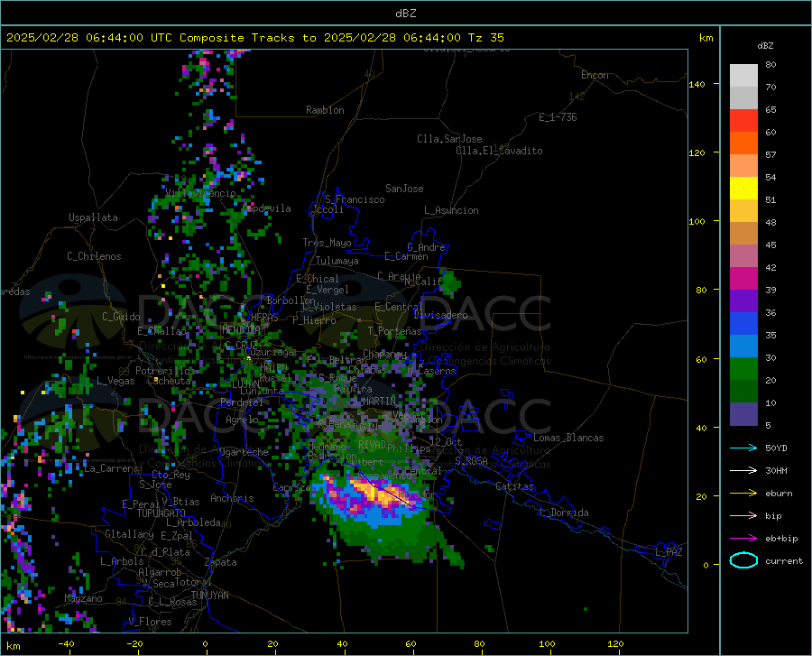This screenshot has height=656, width=812.
Task: Click the MENDOZA city label on map
Action: coord(241,329)
